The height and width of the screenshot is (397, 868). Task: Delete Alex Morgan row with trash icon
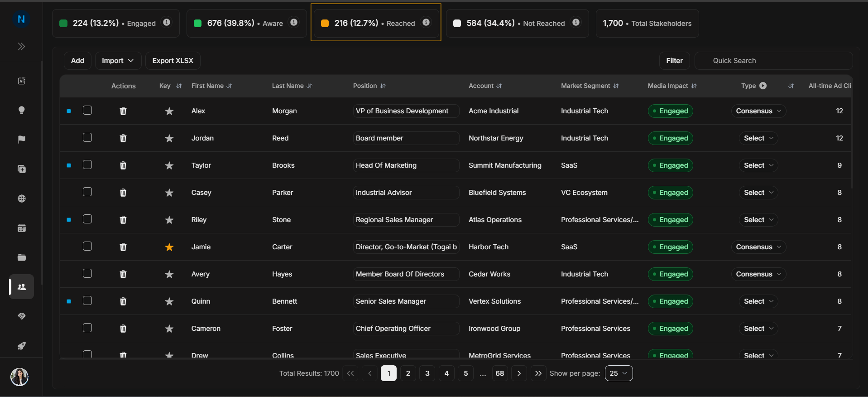click(x=123, y=111)
